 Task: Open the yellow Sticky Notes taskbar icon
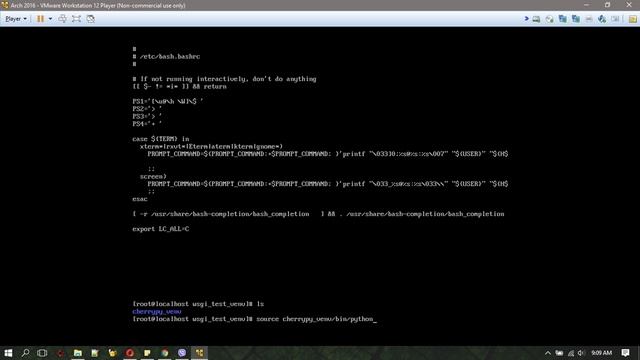[147, 353]
